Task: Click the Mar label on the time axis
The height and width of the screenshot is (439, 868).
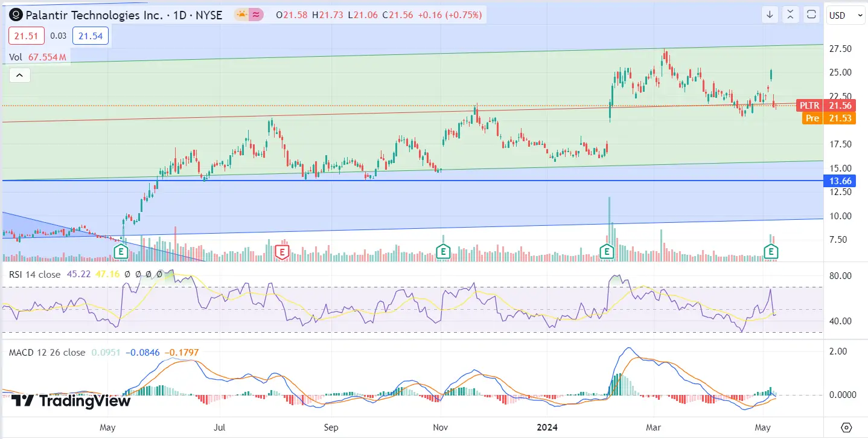Action: 653,428
